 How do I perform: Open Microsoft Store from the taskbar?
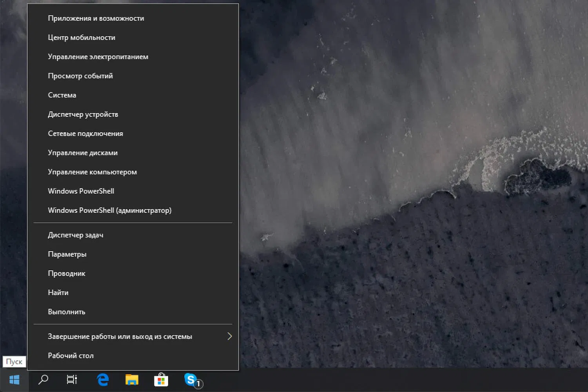coord(161,379)
